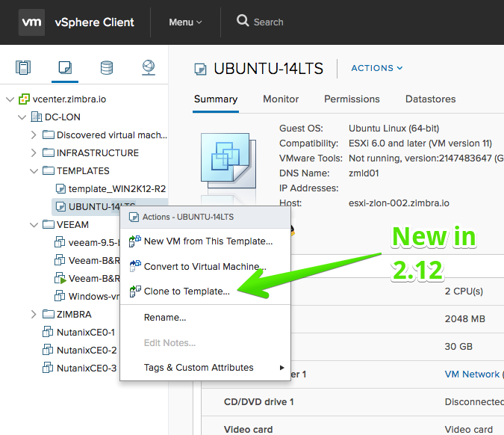This screenshot has width=504, height=435.
Task: Click the New VM from This Template icon
Action: coord(134,241)
